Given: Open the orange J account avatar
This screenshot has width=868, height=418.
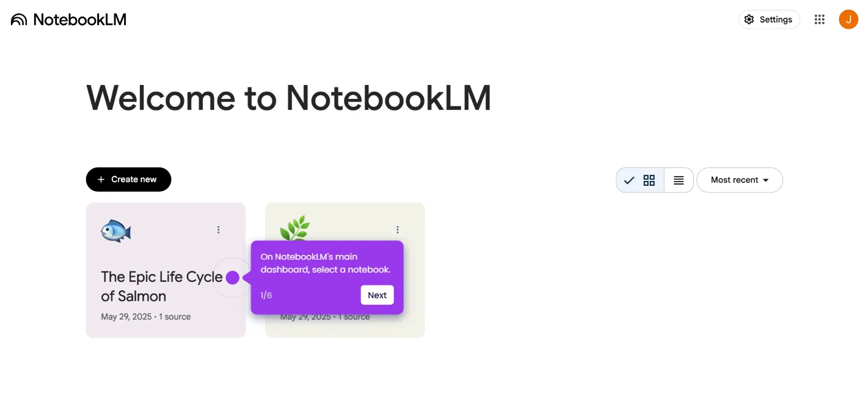Looking at the screenshot, I should pos(848,20).
